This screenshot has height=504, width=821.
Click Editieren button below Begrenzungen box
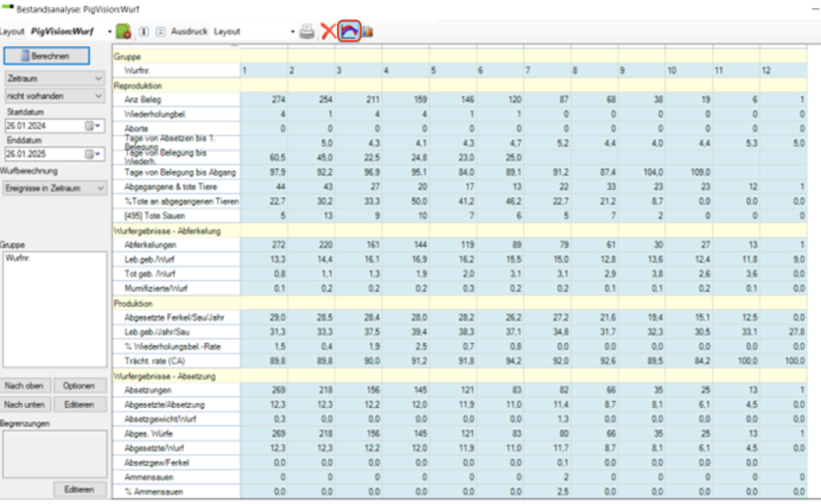click(x=80, y=489)
